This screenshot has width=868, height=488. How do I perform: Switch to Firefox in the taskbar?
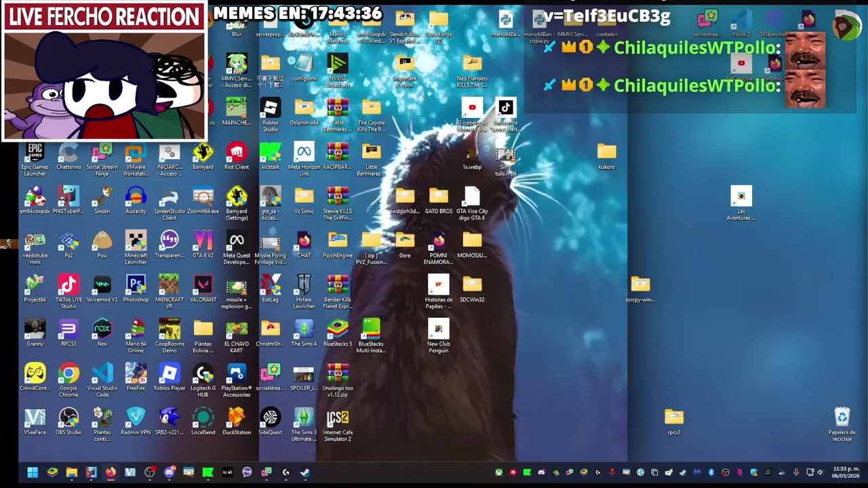coord(111,472)
